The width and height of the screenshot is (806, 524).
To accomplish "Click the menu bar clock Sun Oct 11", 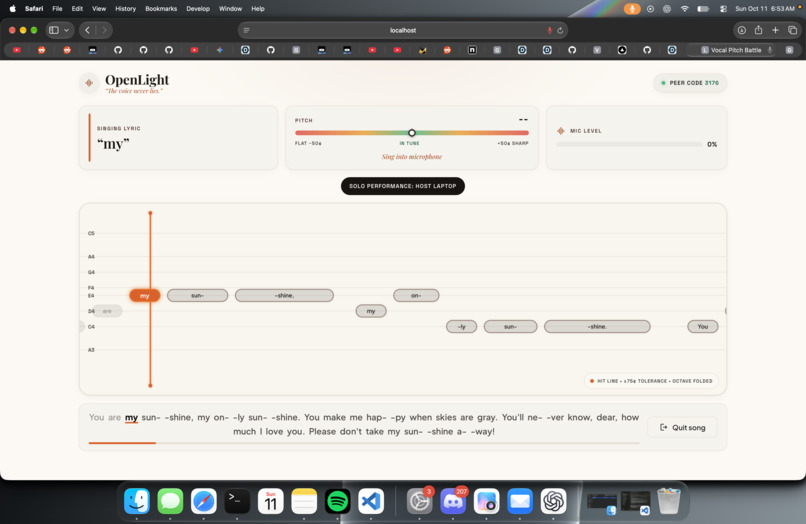I will click(765, 9).
